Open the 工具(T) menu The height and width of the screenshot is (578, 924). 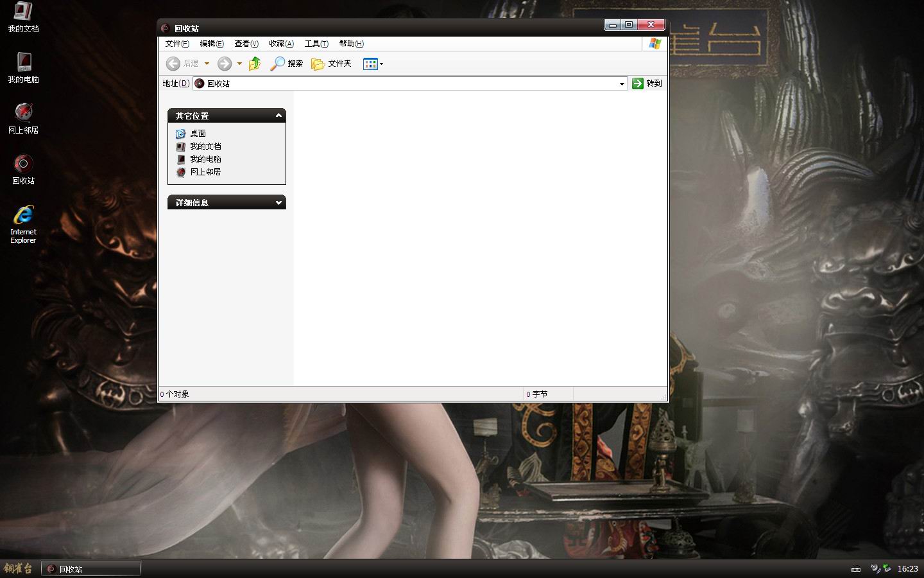click(316, 44)
